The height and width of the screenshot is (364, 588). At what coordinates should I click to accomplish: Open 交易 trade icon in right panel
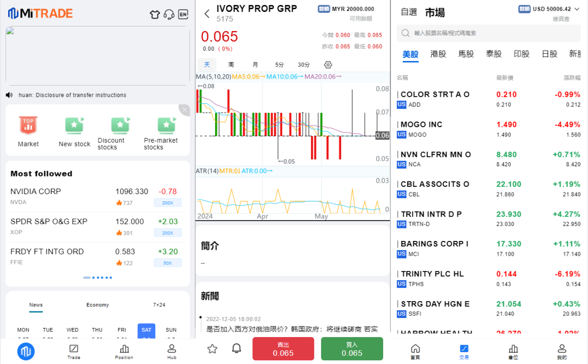coord(464,351)
